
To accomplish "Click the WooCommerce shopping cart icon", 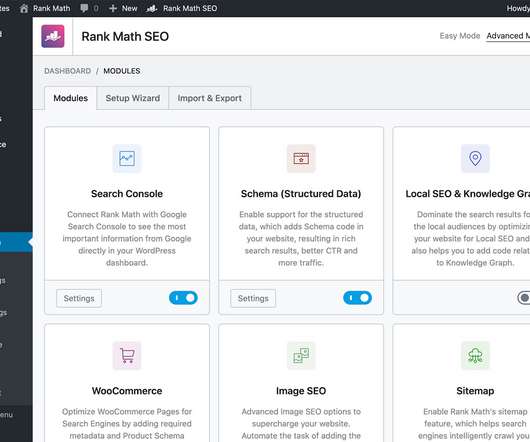I will 127,355.
